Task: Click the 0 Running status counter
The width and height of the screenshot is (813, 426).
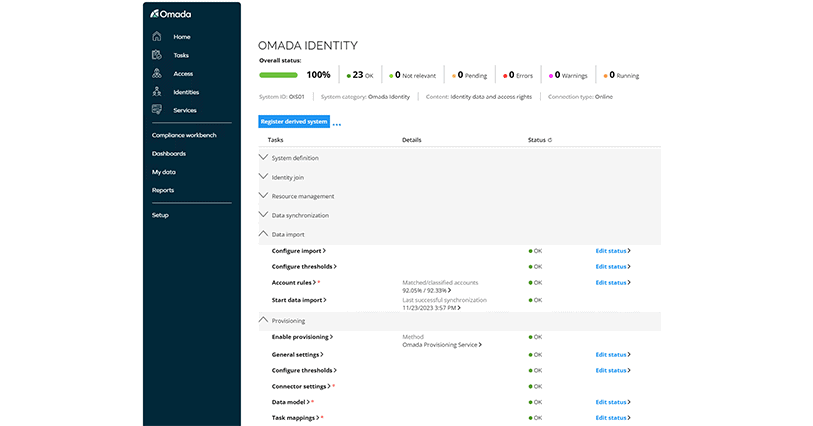Action: click(x=621, y=75)
